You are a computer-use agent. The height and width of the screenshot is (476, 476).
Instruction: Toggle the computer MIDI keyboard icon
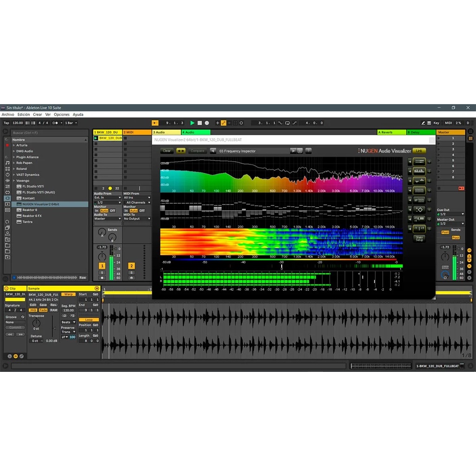(x=429, y=123)
